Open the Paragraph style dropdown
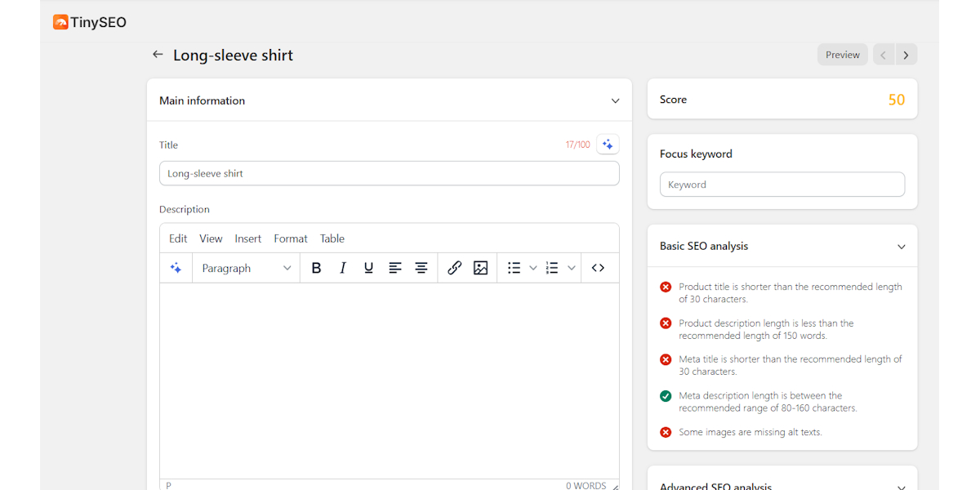 (245, 267)
